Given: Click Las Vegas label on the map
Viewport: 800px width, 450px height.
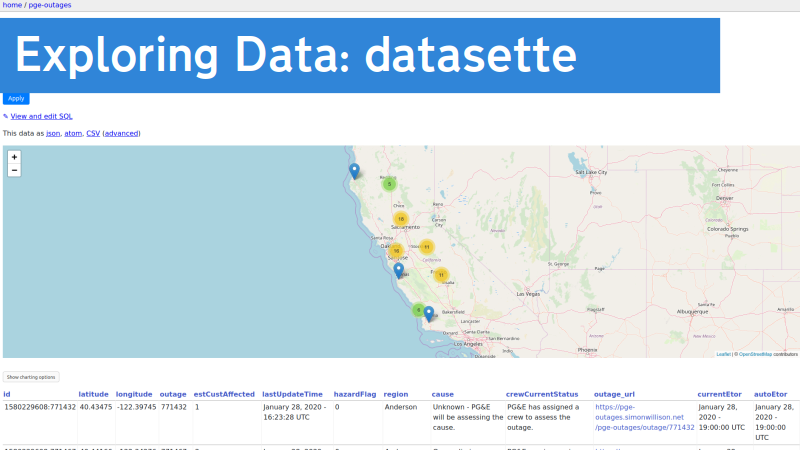Looking at the screenshot, I should click(528, 294).
